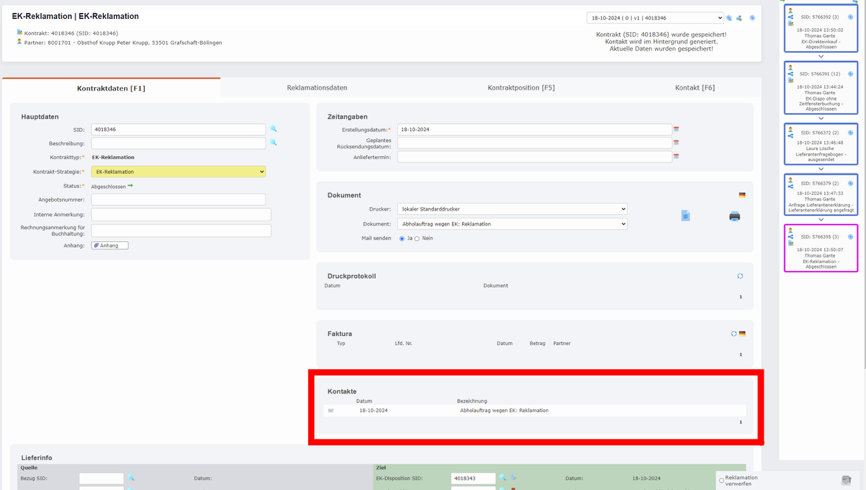Image resolution: width=866 pixels, height=490 pixels.
Task: Select 'Ja' for Mail senden
Action: (402, 239)
